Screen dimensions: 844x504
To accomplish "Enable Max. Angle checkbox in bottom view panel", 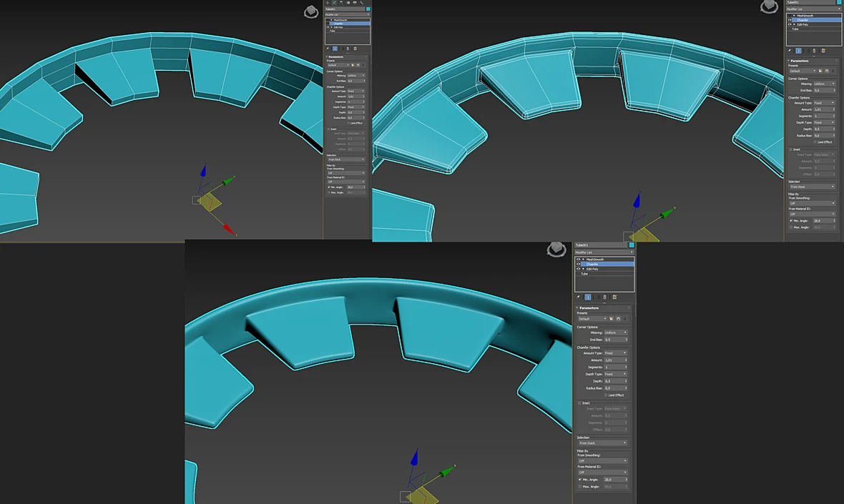I will pyautogui.click(x=579, y=486).
